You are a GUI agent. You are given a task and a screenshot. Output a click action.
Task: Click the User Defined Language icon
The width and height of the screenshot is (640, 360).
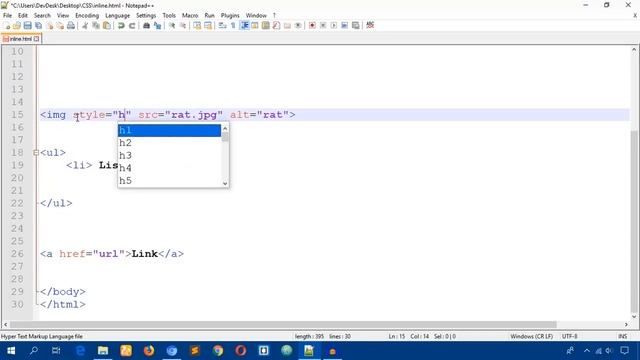tap(255, 26)
